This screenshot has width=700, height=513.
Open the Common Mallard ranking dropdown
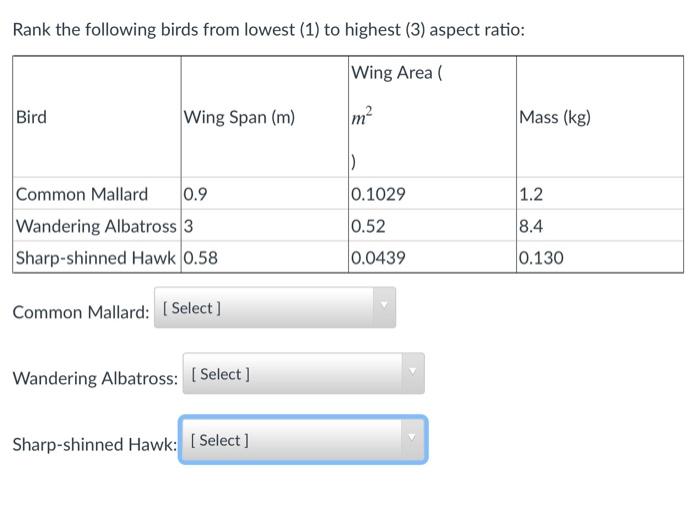pos(275,308)
